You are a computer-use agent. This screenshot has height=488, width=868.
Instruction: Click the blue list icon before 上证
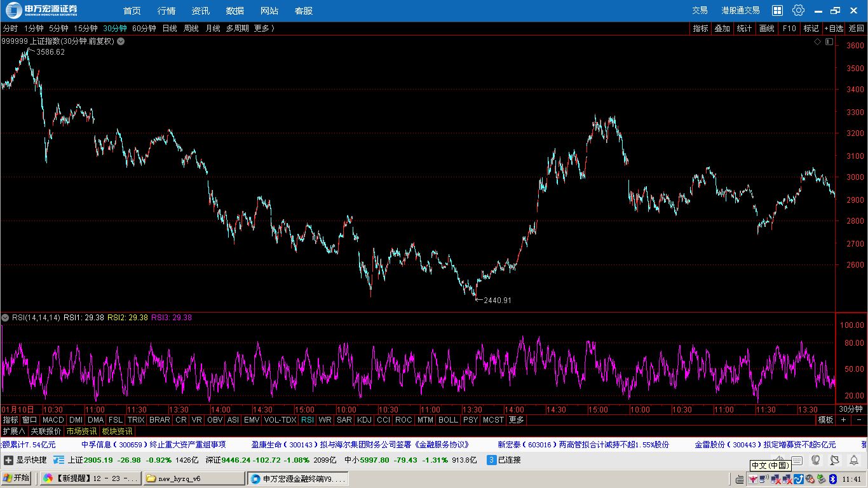coord(59,460)
